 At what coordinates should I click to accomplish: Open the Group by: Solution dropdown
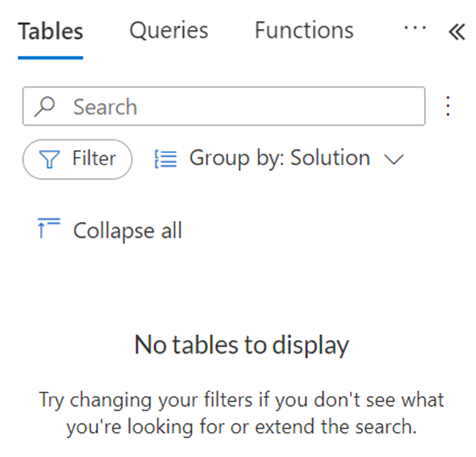(x=280, y=159)
